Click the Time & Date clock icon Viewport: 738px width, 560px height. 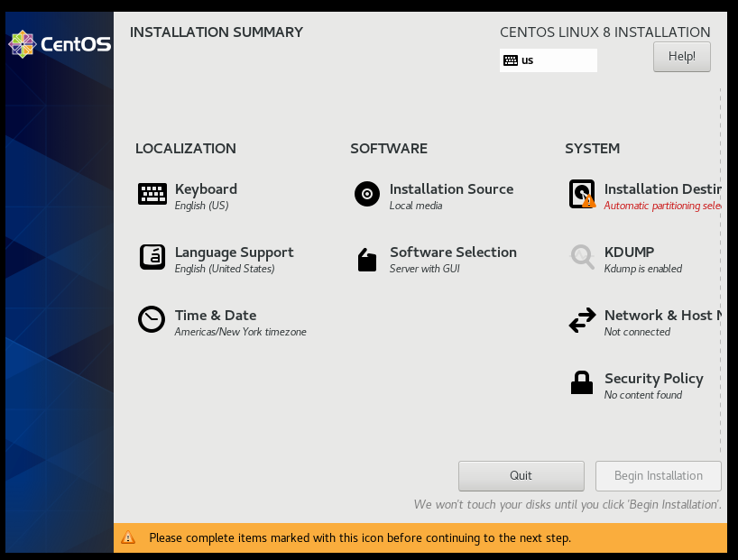[x=152, y=320]
